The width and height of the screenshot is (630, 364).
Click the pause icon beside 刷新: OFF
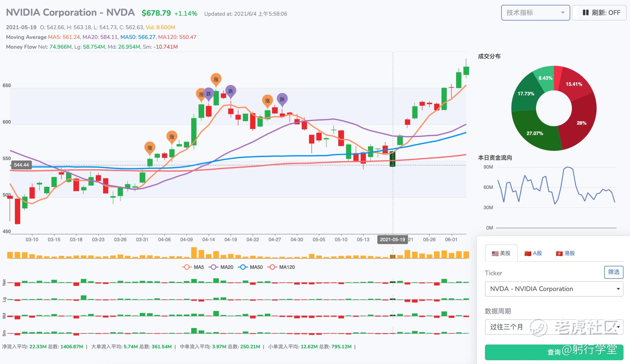(585, 13)
